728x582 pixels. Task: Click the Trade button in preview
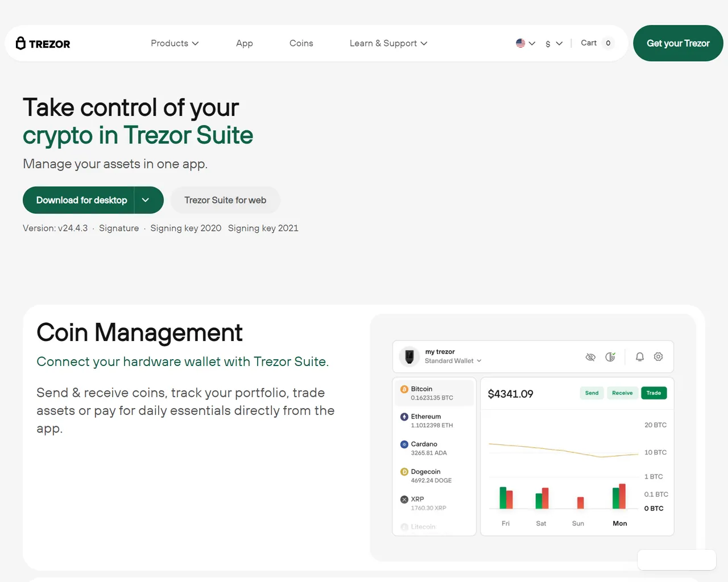coord(654,393)
